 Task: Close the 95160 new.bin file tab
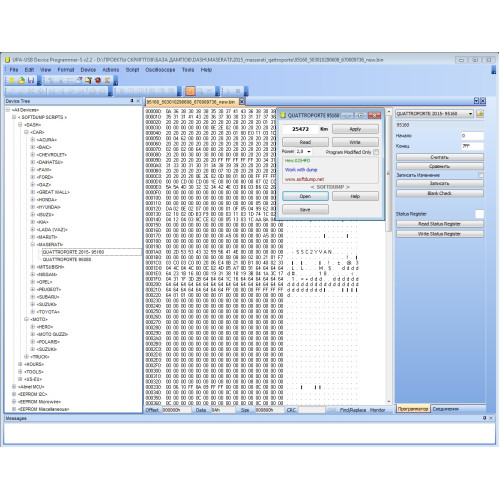242,101
